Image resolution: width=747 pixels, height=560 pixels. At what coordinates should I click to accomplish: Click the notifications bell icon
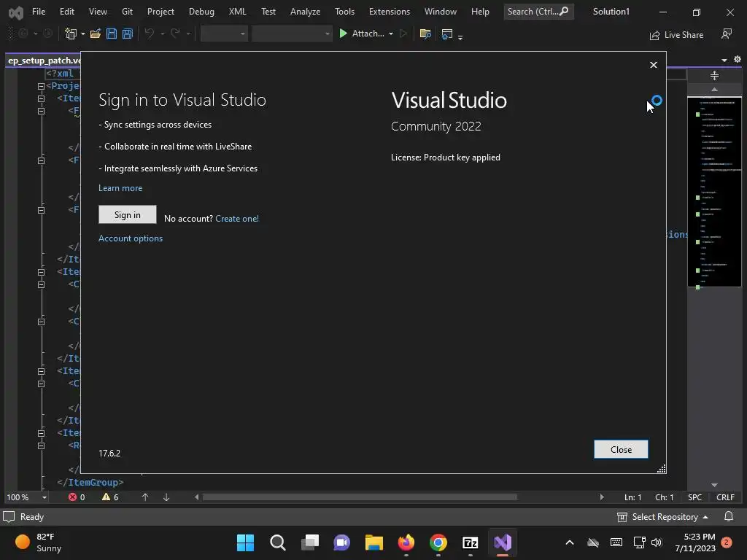point(729,517)
